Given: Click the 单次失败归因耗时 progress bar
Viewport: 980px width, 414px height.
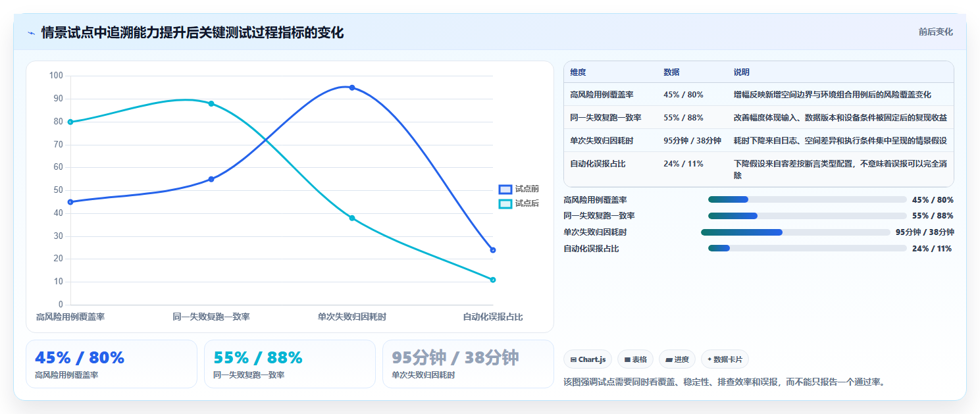Looking at the screenshot, I should pyautogui.click(x=796, y=232).
